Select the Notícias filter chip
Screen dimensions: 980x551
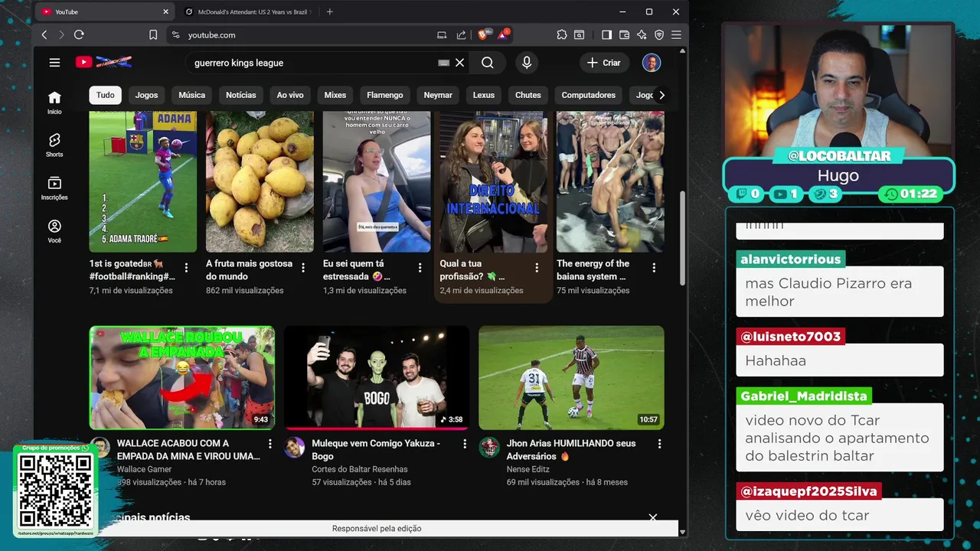[240, 95]
